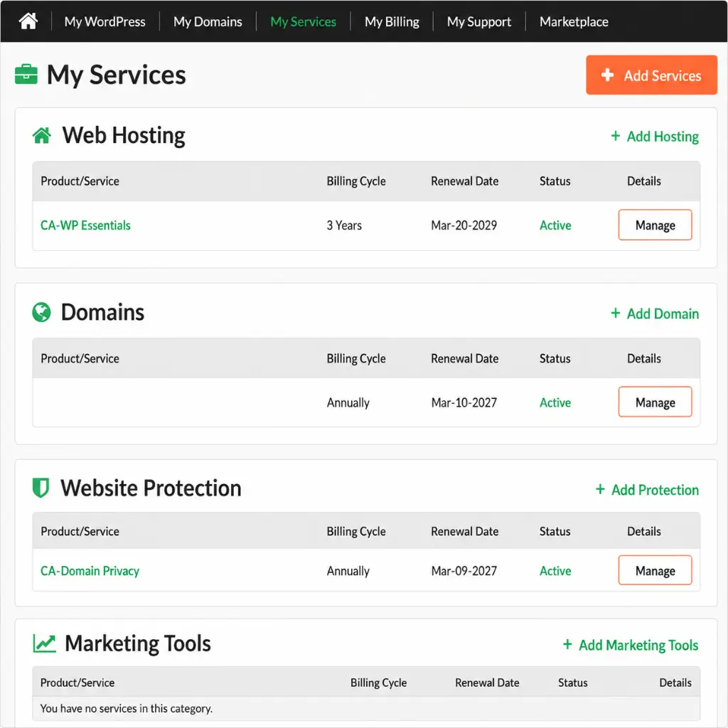
Task: Click Status header in Website Protection table
Action: 555,531
